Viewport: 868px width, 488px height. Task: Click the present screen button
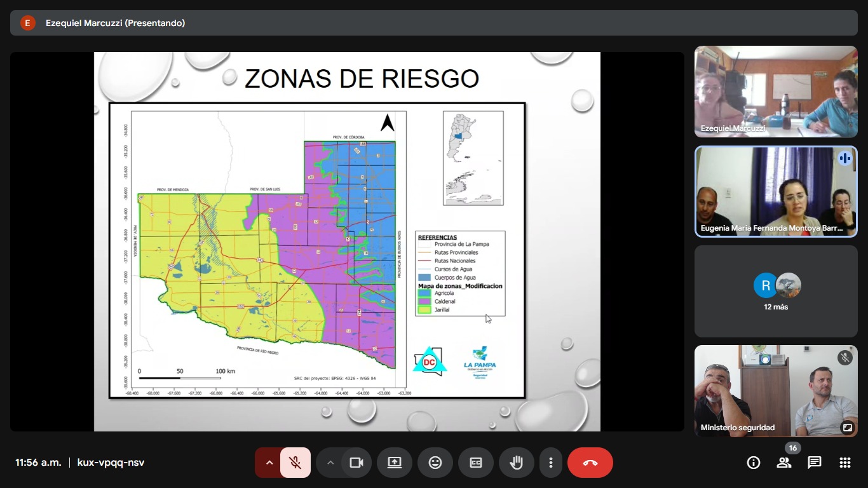pos(395,463)
